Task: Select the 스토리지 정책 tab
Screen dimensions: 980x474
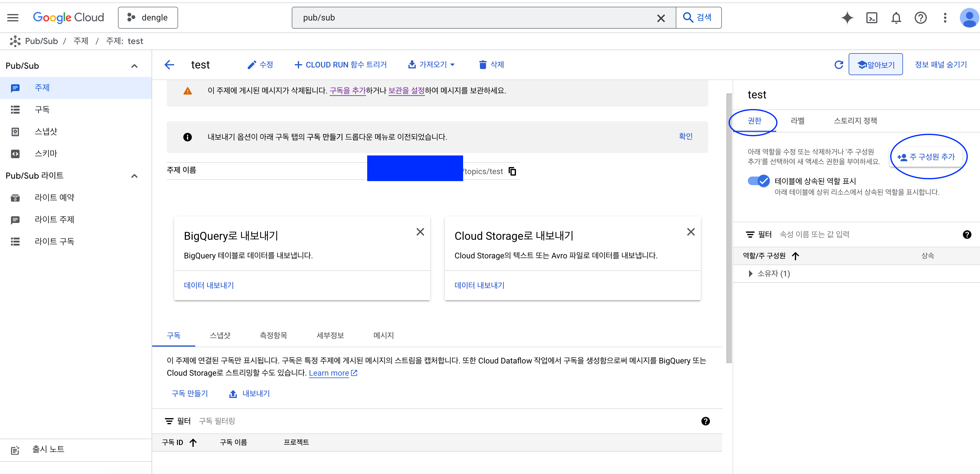Action: 855,121
